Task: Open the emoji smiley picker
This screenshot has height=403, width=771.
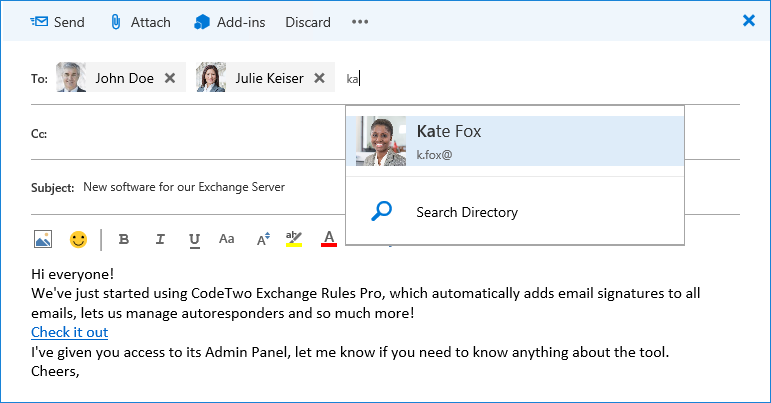Action: coord(78,239)
